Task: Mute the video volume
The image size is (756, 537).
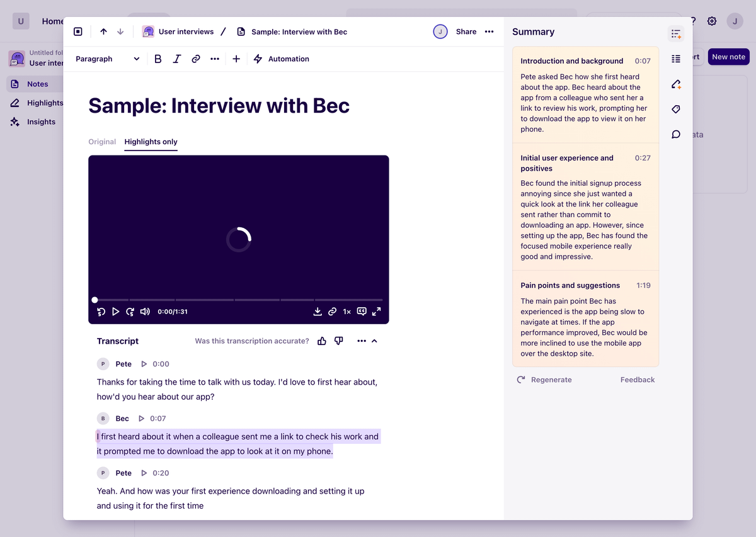Action: pos(146,312)
